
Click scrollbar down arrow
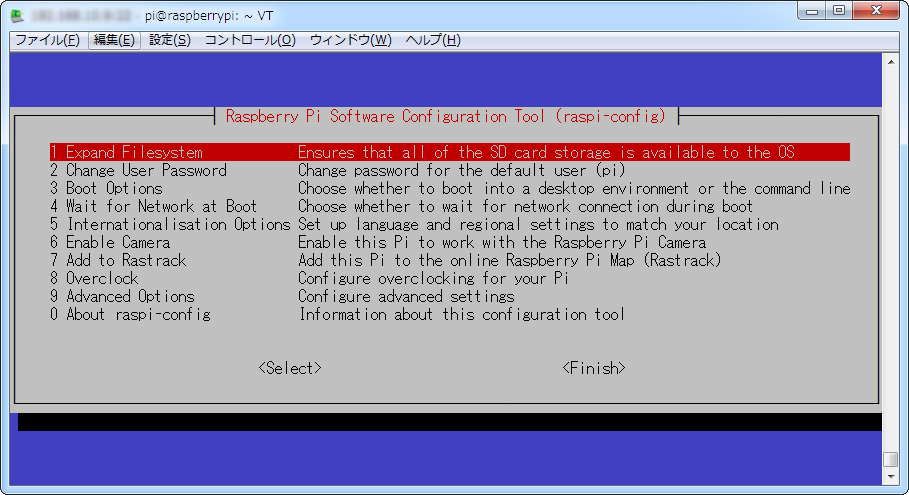[x=891, y=477]
